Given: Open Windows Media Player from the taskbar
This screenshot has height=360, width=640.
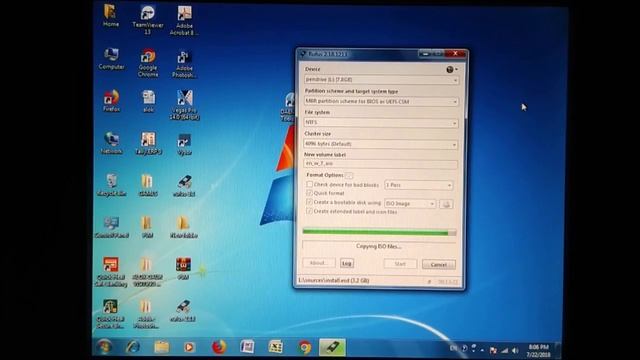Looking at the screenshot, I should [189, 347].
